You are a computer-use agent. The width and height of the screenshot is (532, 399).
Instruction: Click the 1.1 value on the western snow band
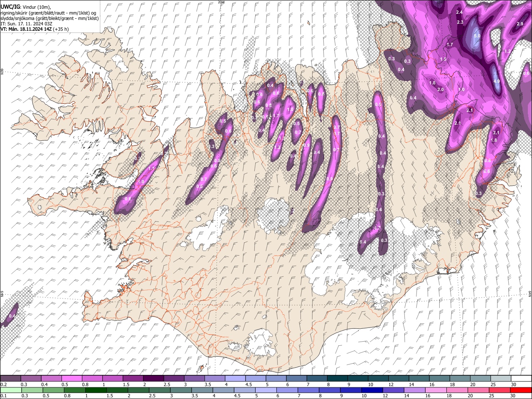coord(152,168)
